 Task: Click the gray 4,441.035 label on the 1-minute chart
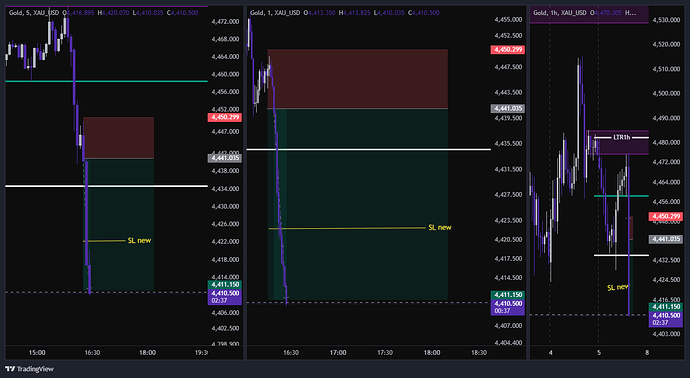[508, 108]
